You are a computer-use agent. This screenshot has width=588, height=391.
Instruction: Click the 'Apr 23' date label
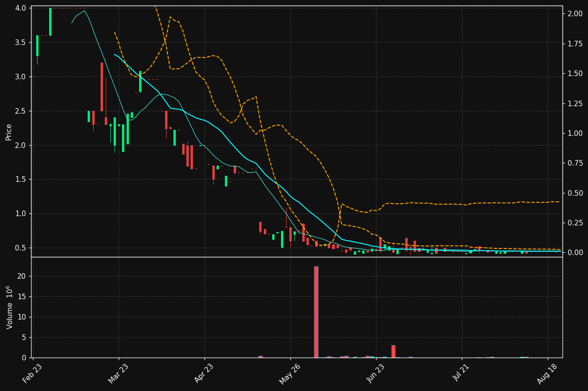pyautogui.click(x=204, y=374)
